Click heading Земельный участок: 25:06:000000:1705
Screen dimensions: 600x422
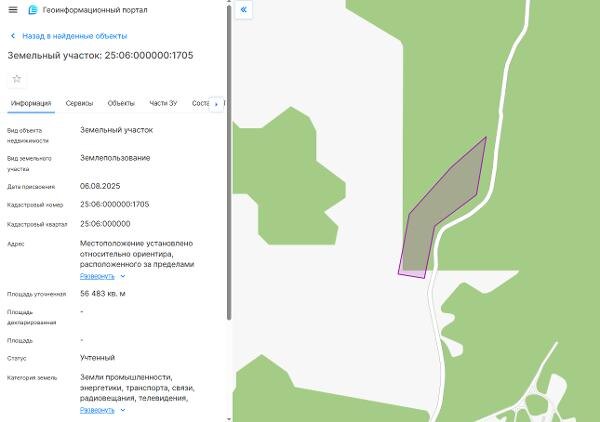tap(100, 55)
